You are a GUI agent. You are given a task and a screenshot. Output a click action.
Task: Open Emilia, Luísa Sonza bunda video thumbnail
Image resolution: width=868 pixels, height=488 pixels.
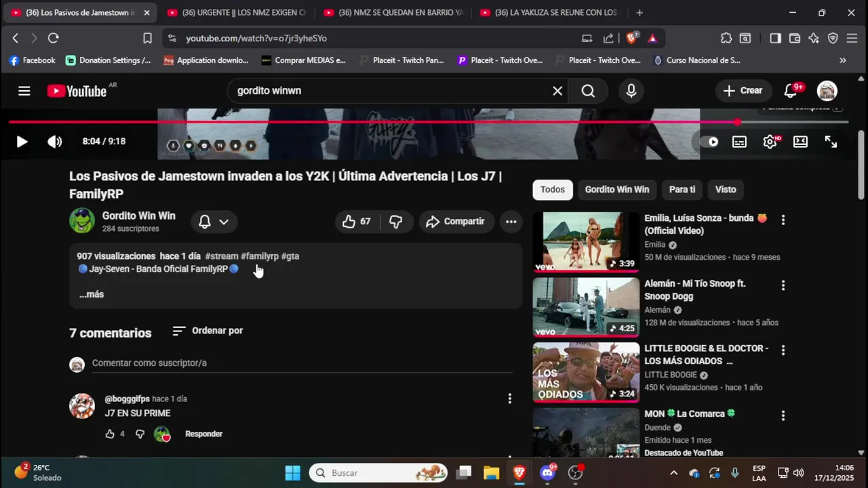[586, 242]
